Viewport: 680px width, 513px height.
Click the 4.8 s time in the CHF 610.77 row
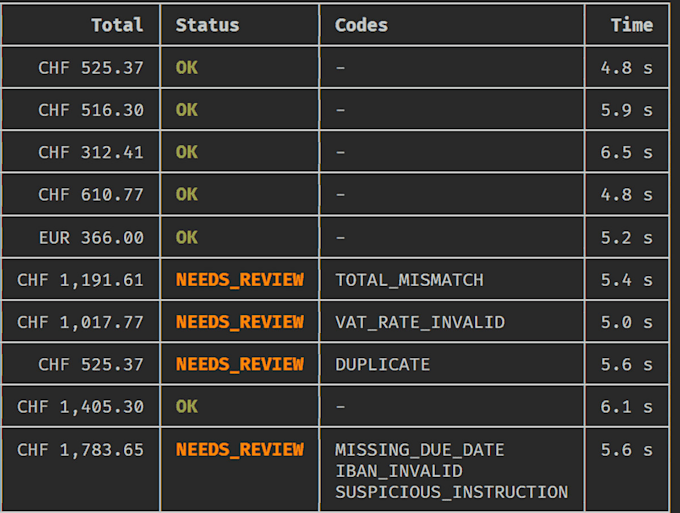[627, 195]
